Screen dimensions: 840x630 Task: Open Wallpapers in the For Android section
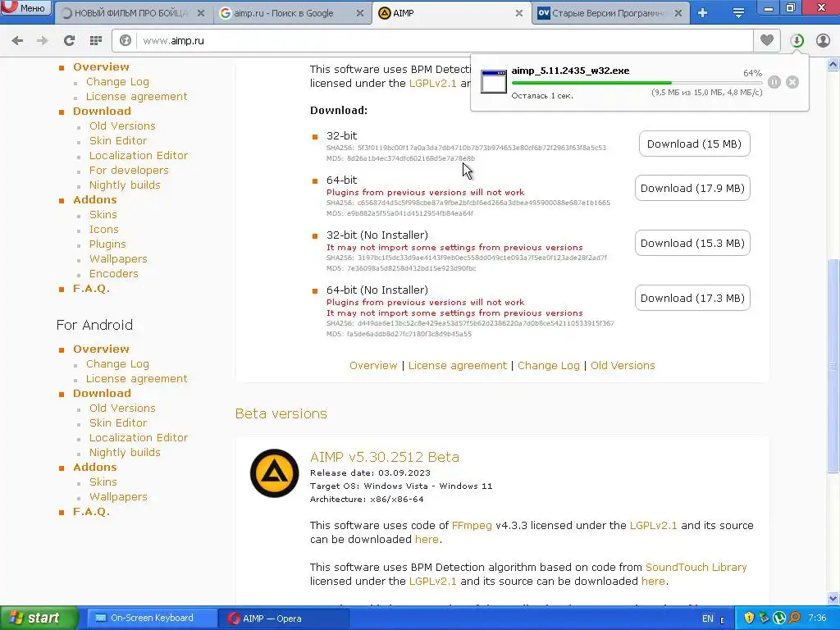pyautogui.click(x=118, y=496)
